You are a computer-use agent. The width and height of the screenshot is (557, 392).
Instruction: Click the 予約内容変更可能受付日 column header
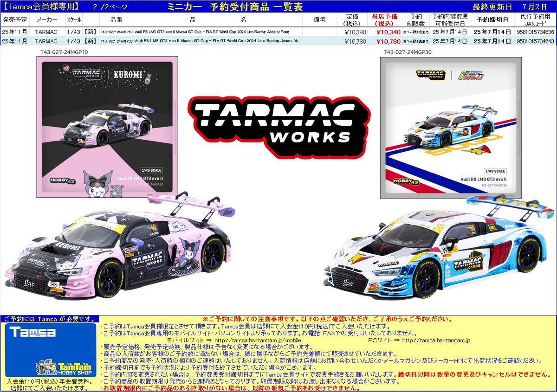(450, 20)
